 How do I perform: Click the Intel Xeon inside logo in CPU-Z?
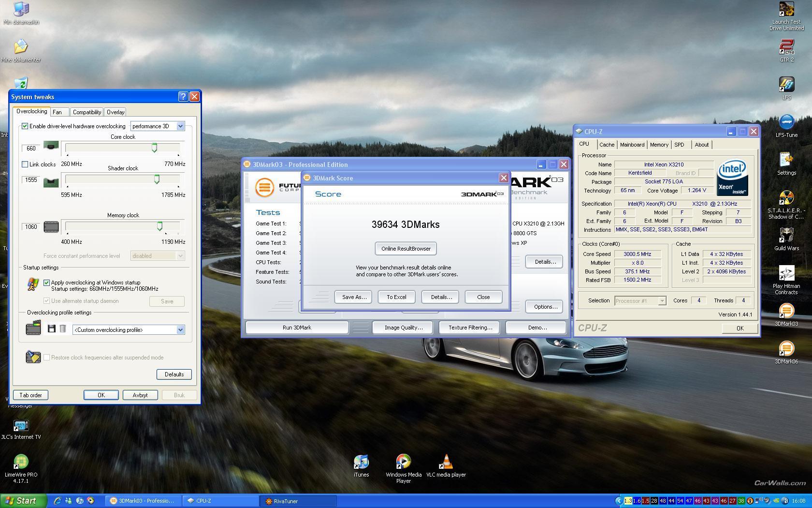[x=732, y=178]
